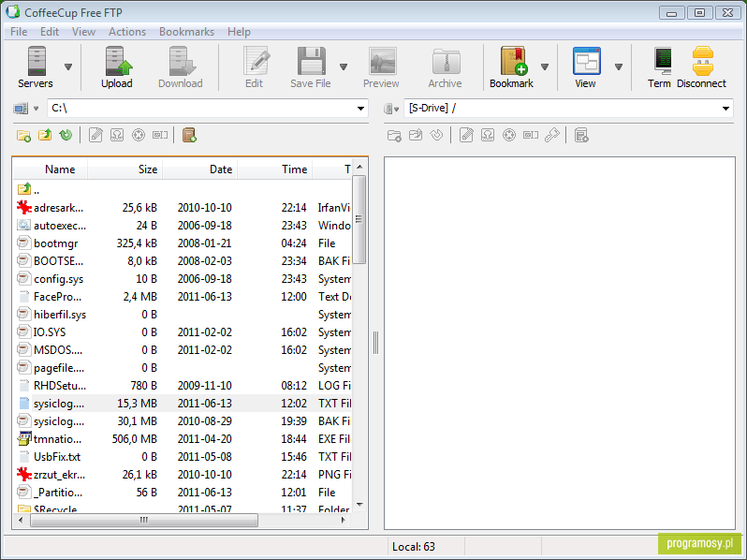The width and height of the screenshot is (747, 560).
Task: Sort local files by Date column
Action: point(200,169)
